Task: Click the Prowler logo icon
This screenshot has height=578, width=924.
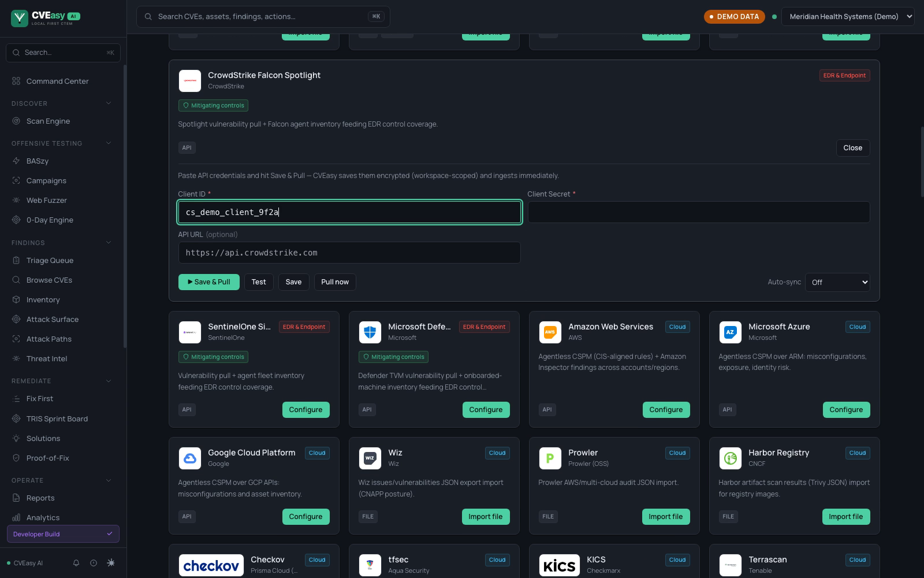Action: (x=550, y=458)
